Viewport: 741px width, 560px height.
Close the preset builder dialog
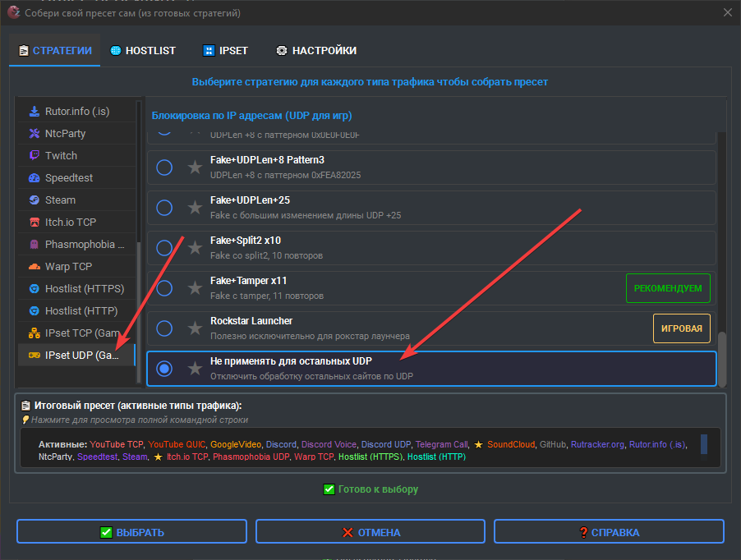coord(728,13)
